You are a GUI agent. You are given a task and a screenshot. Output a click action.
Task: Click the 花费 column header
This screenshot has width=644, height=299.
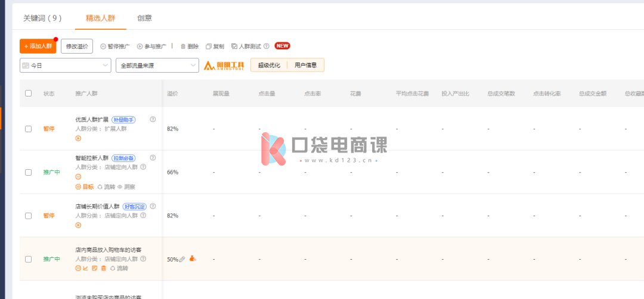[355, 94]
